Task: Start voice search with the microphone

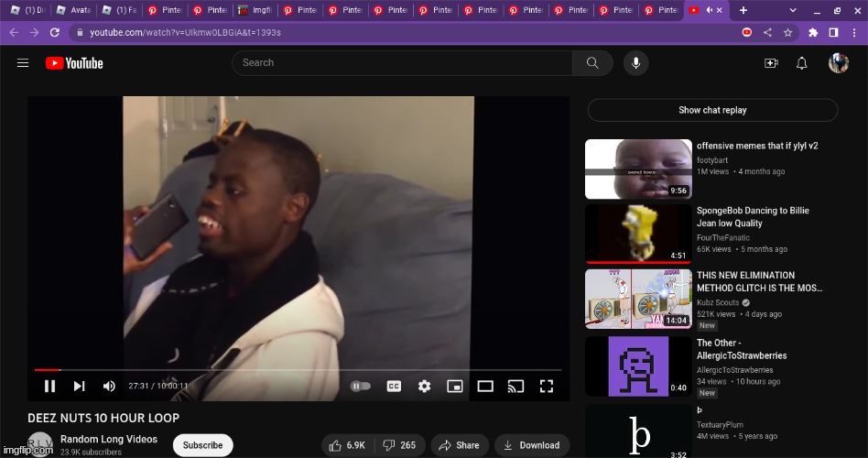Action: pos(635,63)
